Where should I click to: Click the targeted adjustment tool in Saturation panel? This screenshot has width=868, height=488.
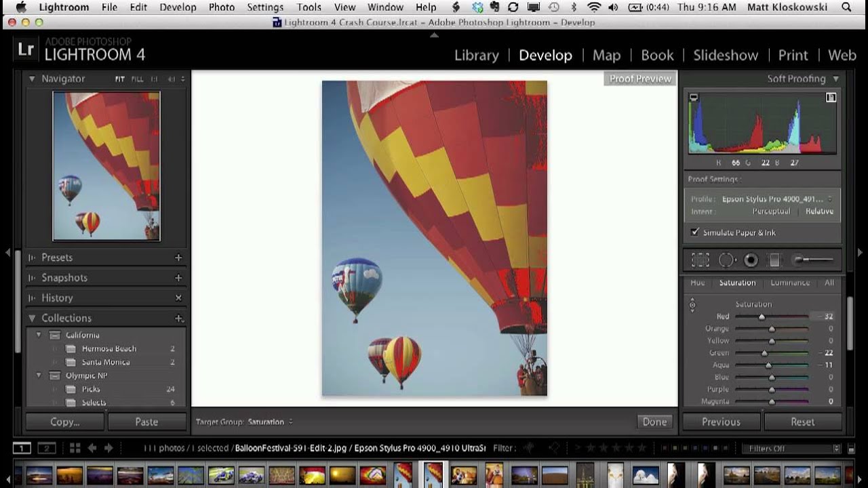pos(692,305)
